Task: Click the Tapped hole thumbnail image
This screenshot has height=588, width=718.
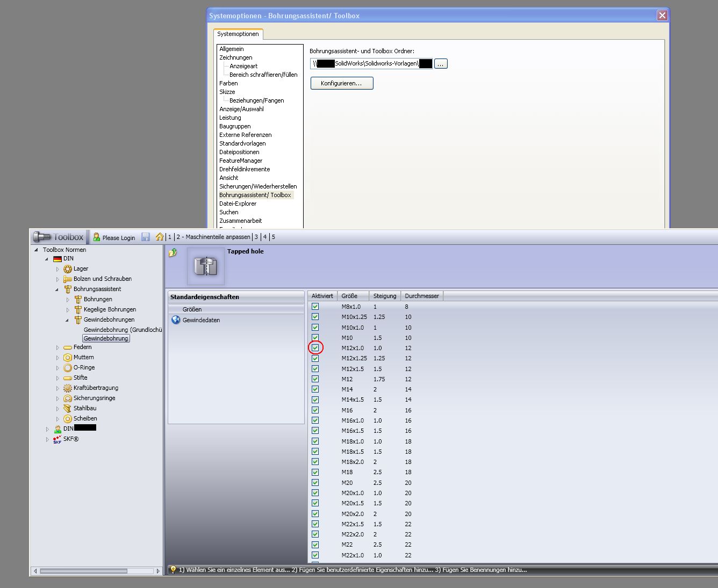Action: (x=206, y=266)
